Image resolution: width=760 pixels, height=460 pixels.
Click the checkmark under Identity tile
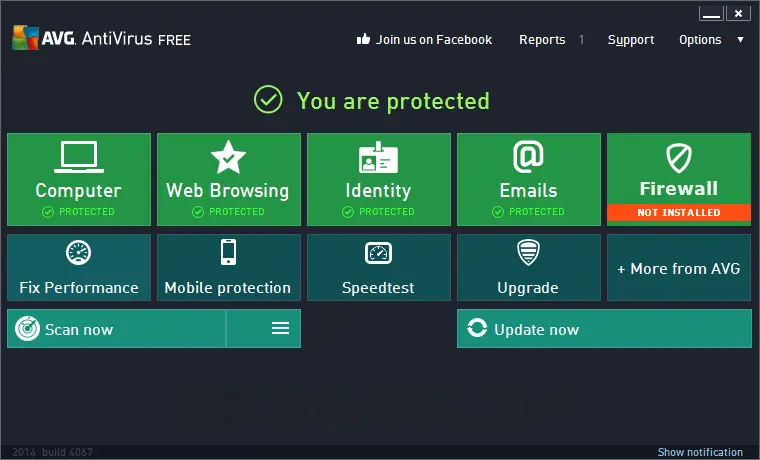pyautogui.click(x=348, y=212)
